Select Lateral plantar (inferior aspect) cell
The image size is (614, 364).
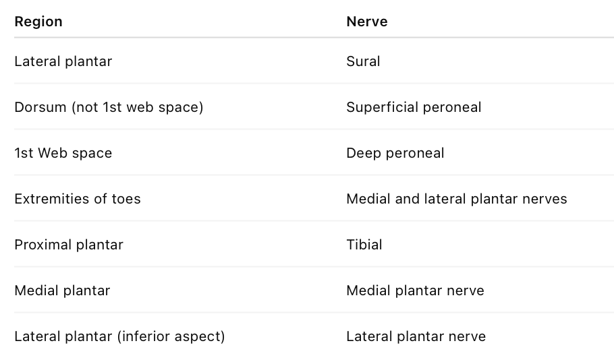coord(119,336)
